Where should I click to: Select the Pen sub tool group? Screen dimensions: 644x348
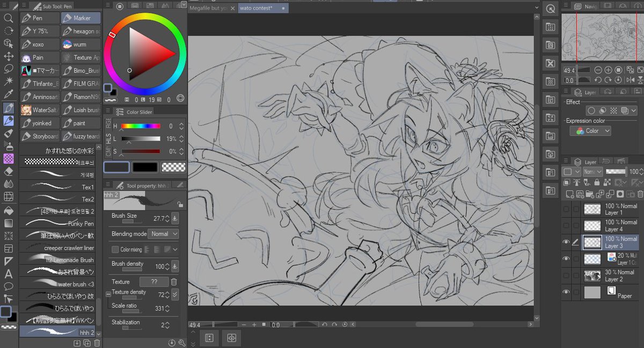40,18
